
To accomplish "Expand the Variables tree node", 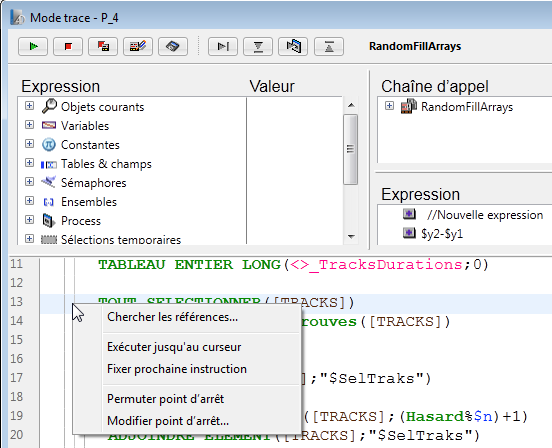I will 30,125.
